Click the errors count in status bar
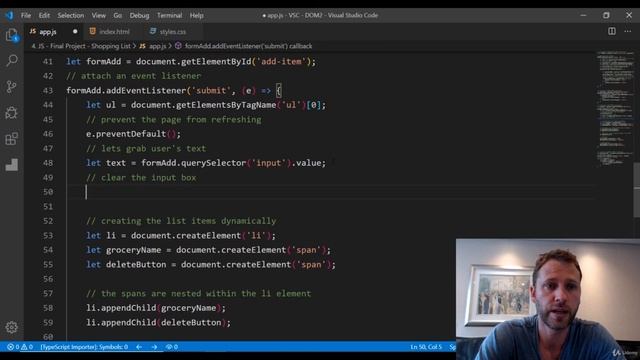Screen dimensions: 640x360 pos(13,347)
